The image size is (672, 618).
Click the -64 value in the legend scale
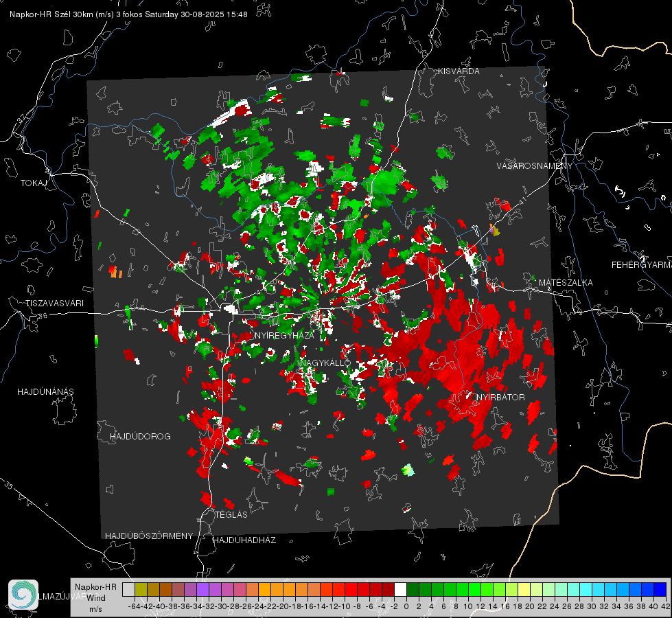click(x=135, y=606)
